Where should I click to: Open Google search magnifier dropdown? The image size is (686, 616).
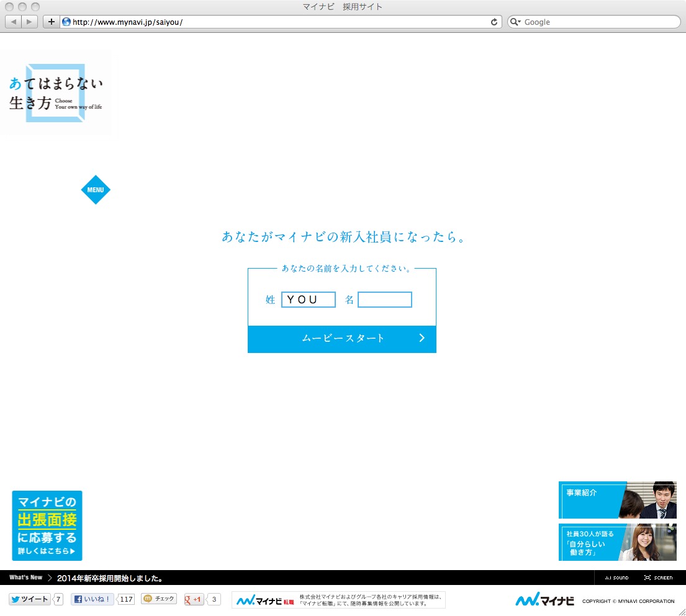tap(515, 22)
